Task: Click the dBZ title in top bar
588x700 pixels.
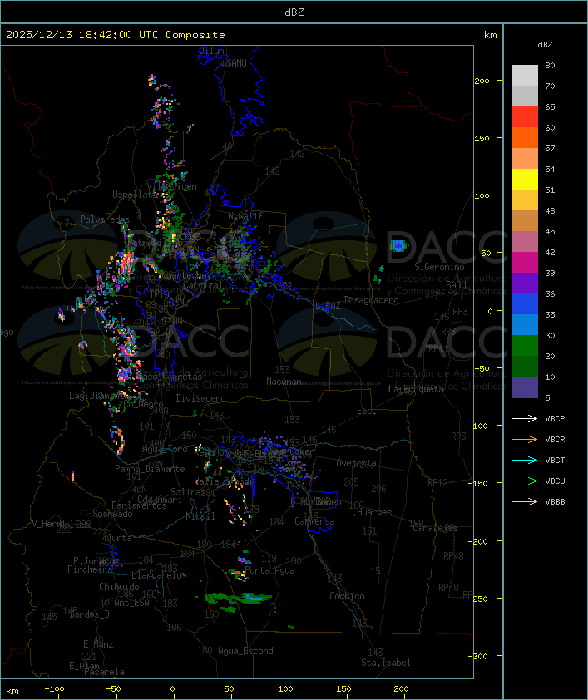Action: coord(294,12)
